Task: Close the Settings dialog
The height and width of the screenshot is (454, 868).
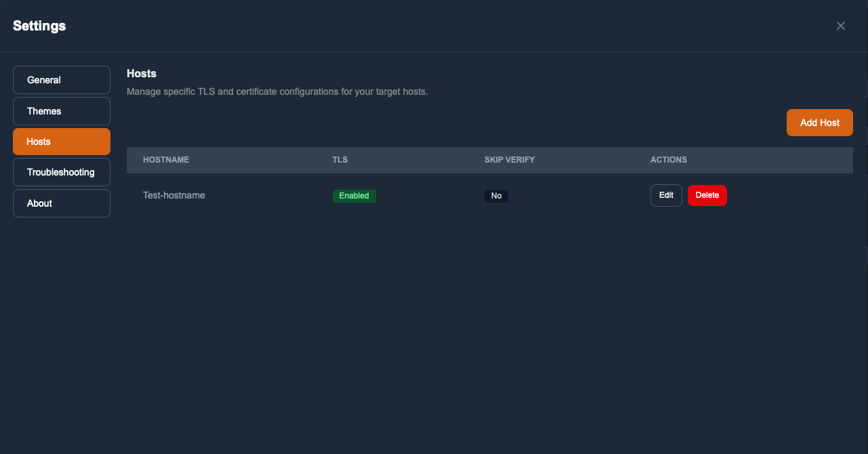Action: (840, 26)
